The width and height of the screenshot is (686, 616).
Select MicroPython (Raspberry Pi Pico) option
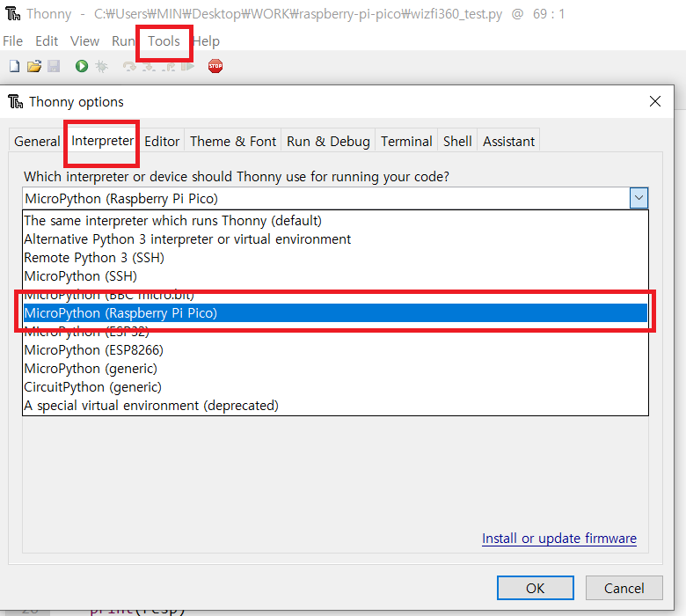(335, 313)
